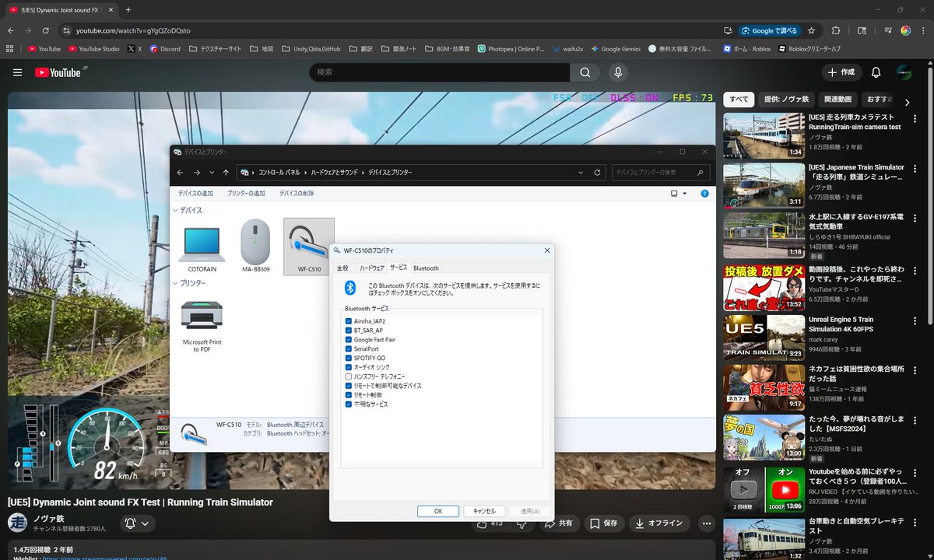The width and height of the screenshot is (934, 560).
Task: Click the デバイスとプリンターの検索 search box
Action: (660, 173)
